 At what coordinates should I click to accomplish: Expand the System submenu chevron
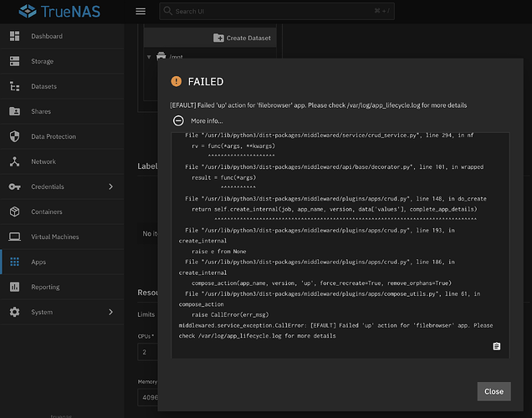(111, 312)
